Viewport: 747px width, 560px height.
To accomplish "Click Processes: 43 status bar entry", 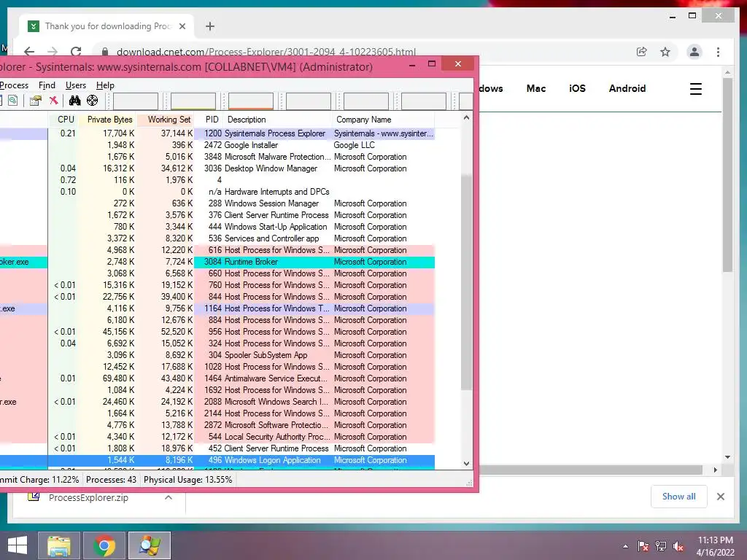I will 111,480.
